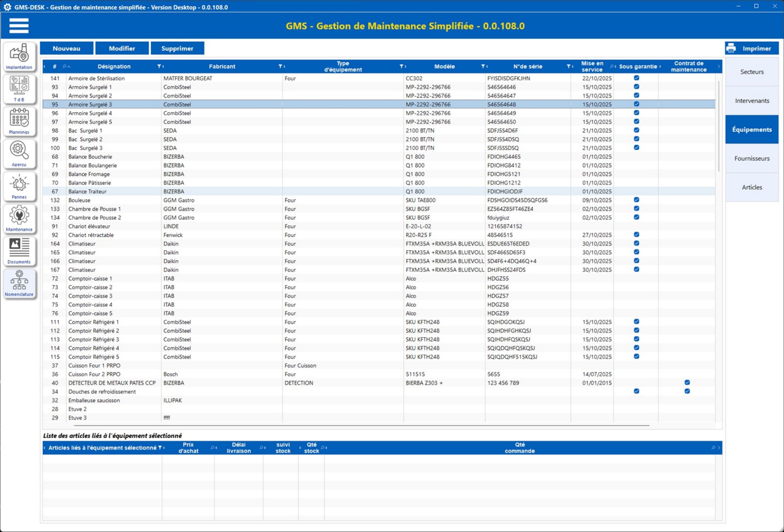Viewport: 784px width, 532px height.
Task: Open the Implantation sidebar icon
Action: pyautogui.click(x=19, y=56)
